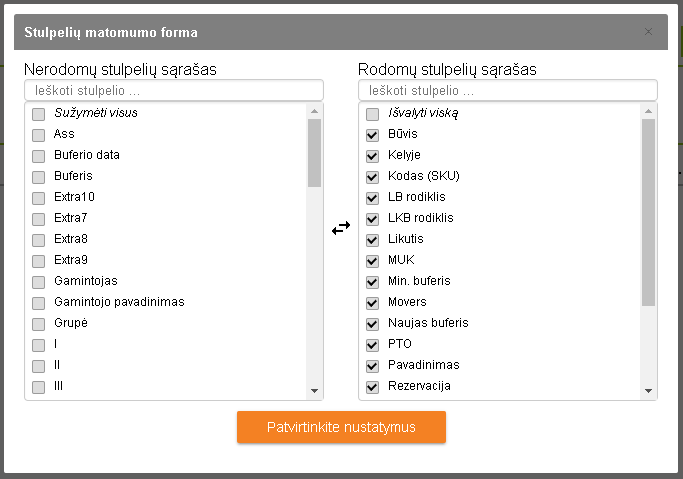Select the 'Buferio data' list item
The height and width of the screenshot is (479, 683).
coord(87,156)
